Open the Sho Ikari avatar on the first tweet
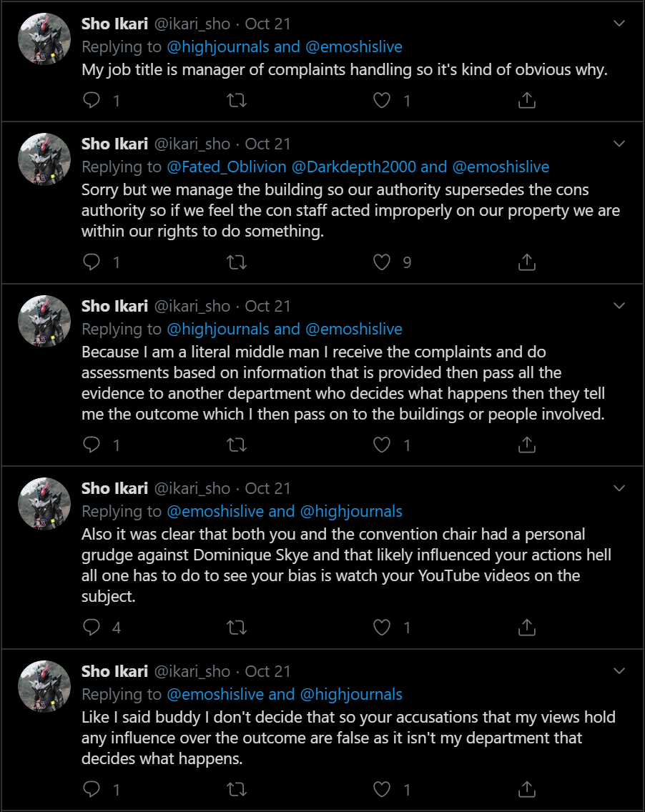Screen dimensions: 645x812 click(44, 39)
